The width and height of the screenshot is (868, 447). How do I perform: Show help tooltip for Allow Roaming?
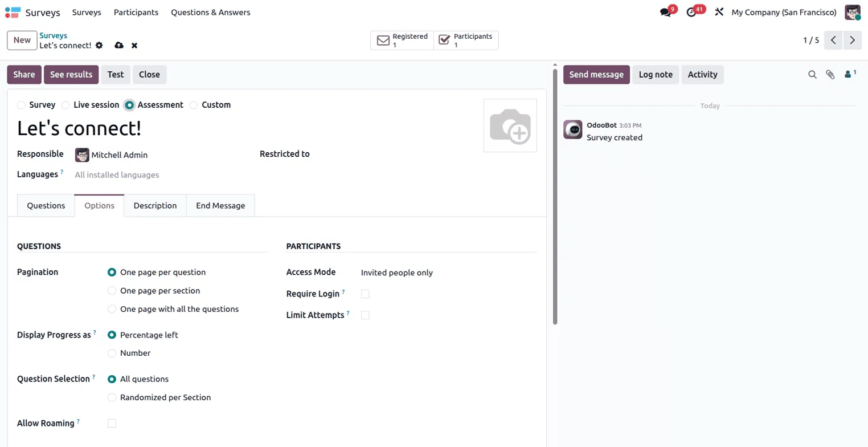click(78, 420)
